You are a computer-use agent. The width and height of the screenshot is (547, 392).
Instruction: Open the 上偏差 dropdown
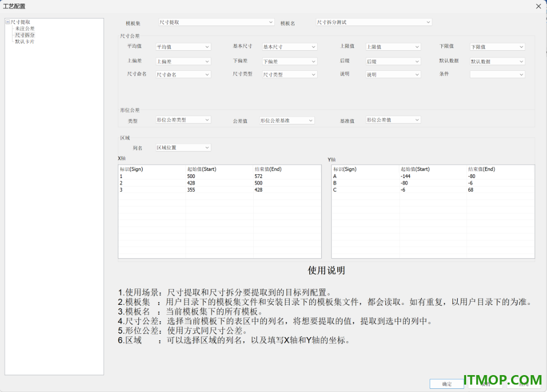[x=183, y=61]
